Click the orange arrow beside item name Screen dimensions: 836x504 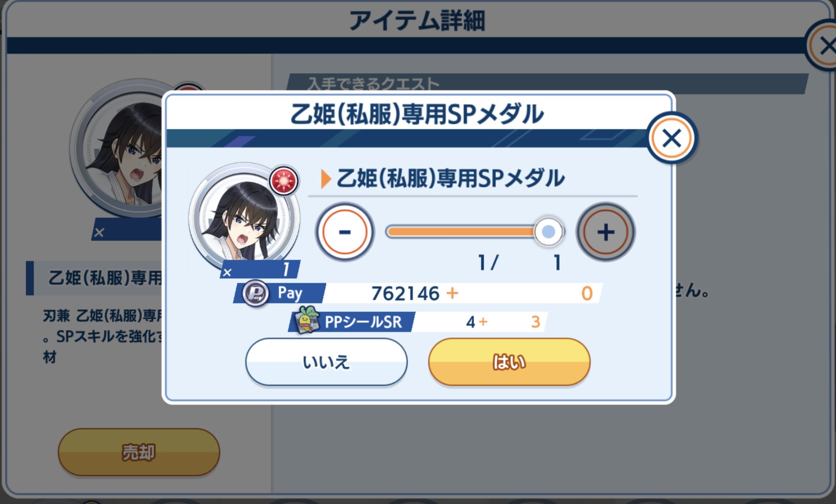[326, 179]
